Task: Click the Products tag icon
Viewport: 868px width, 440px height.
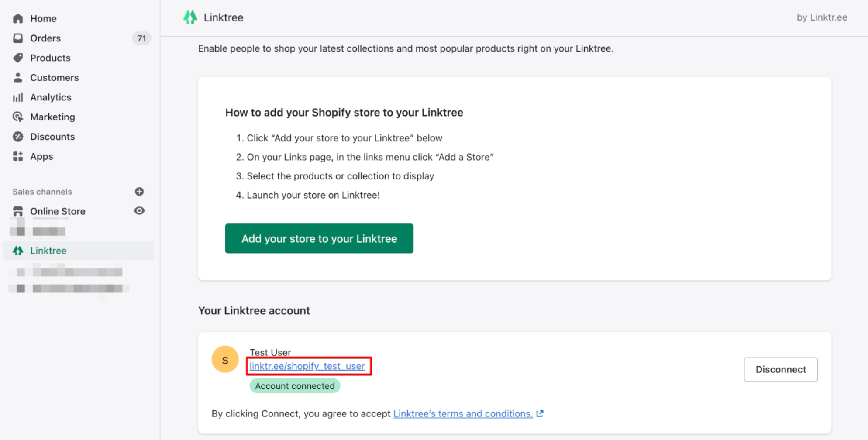Action: (x=18, y=58)
